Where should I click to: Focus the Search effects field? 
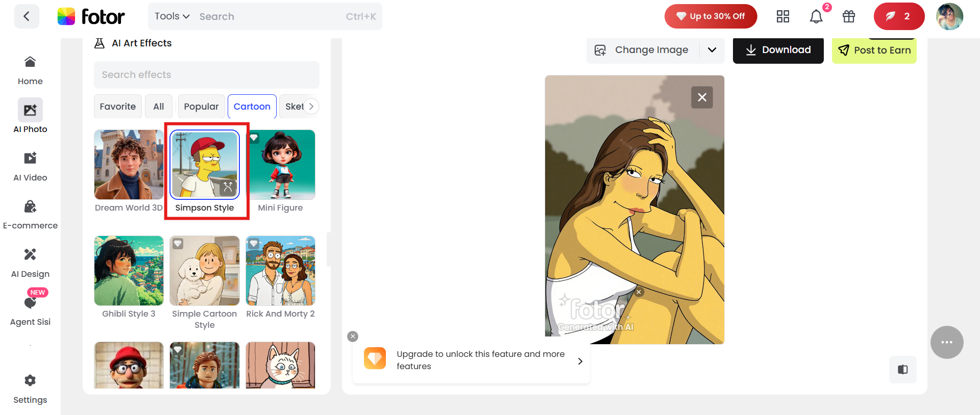tap(207, 75)
